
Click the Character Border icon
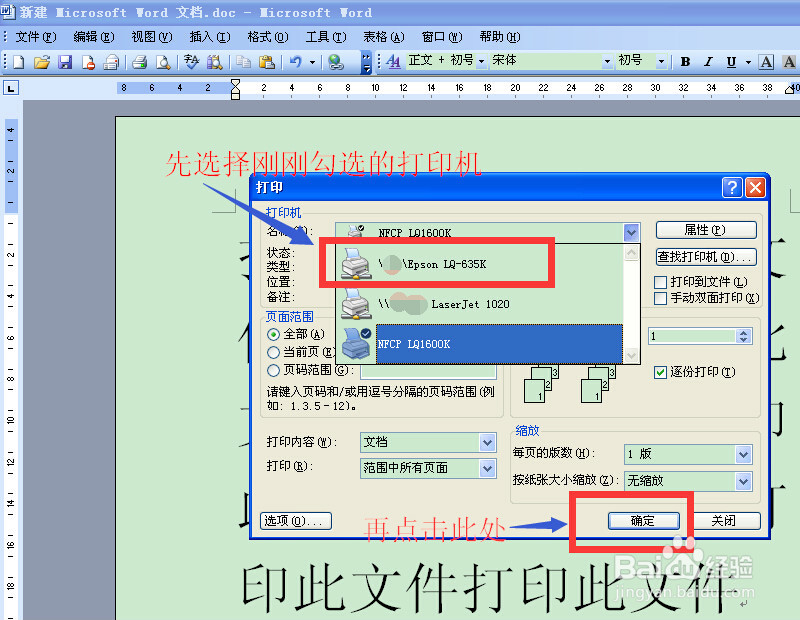(x=766, y=62)
